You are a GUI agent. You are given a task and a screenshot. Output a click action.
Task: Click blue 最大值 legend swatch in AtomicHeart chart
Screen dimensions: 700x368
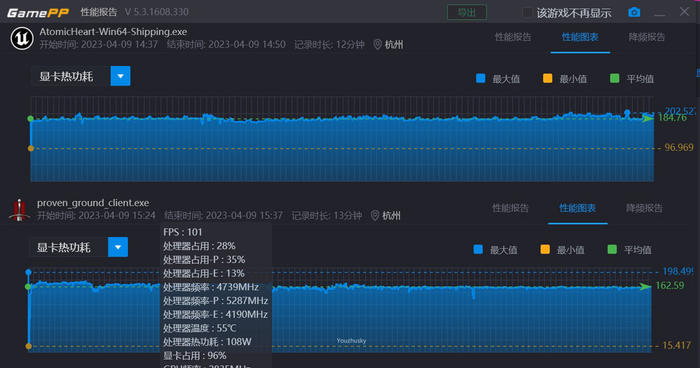click(x=480, y=79)
